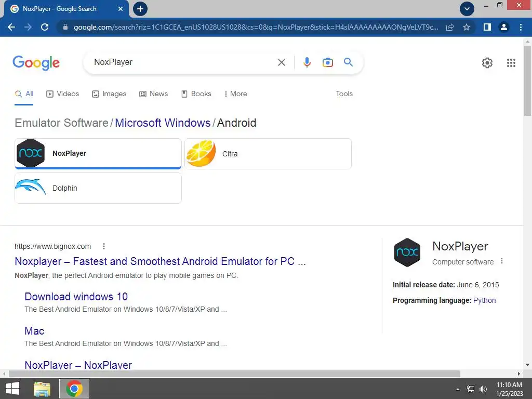Open the Windows Start menu
The height and width of the screenshot is (399, 532).
point(12,389)
